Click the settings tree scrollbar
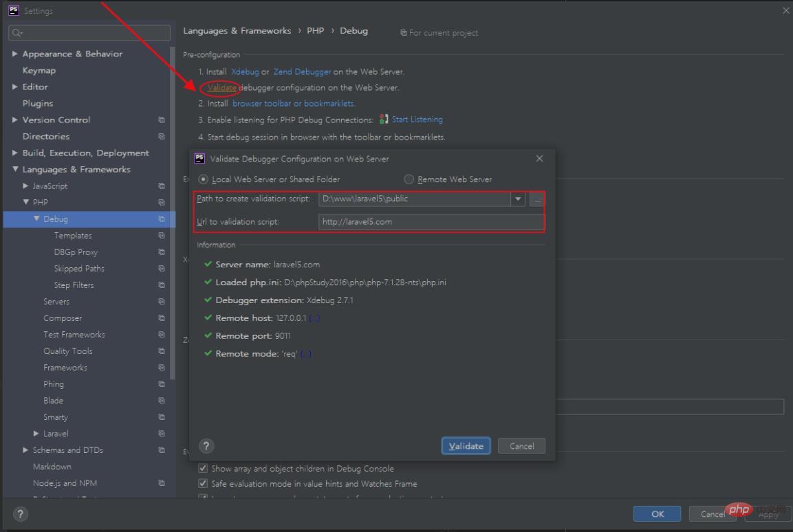The image size is (793, 532). pos(173,214)
